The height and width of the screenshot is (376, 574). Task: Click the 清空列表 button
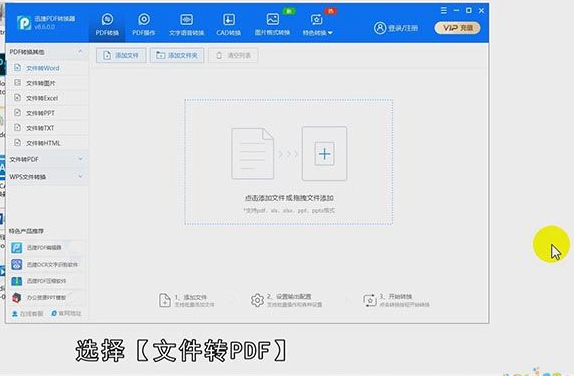tap(233, 55)
